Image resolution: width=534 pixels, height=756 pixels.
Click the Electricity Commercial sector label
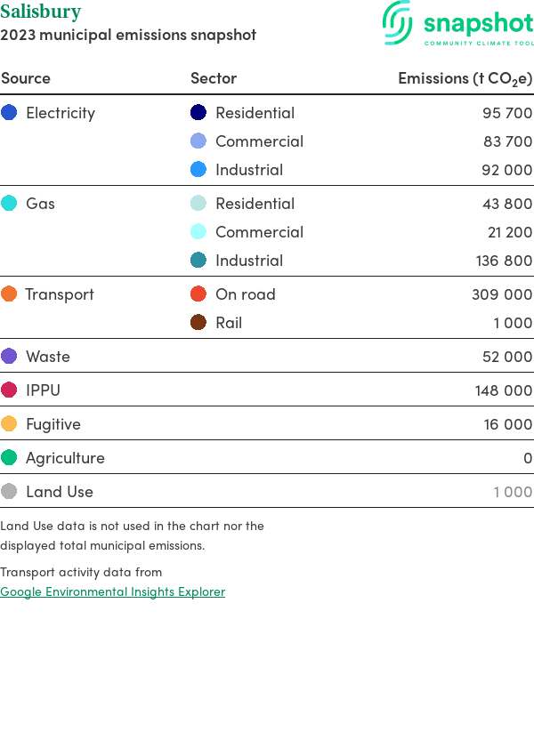click(x=259, y=141)
